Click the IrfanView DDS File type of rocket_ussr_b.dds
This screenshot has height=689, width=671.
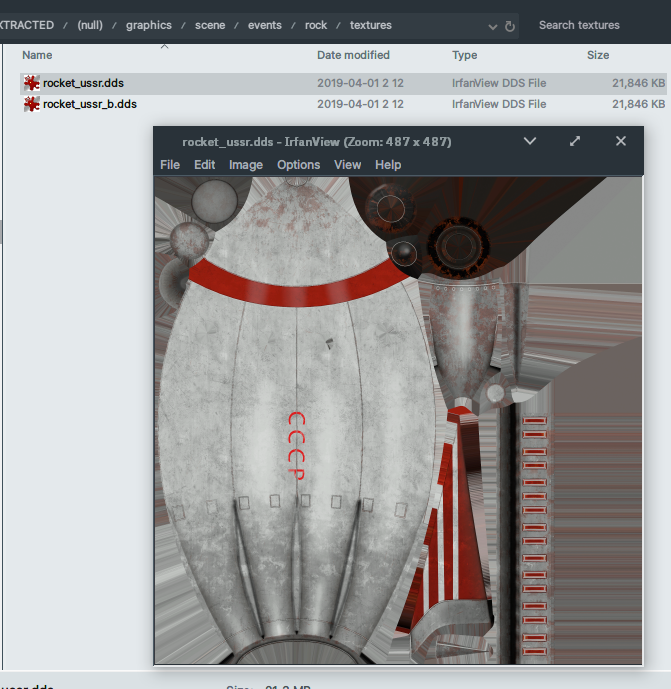[499, 104]
